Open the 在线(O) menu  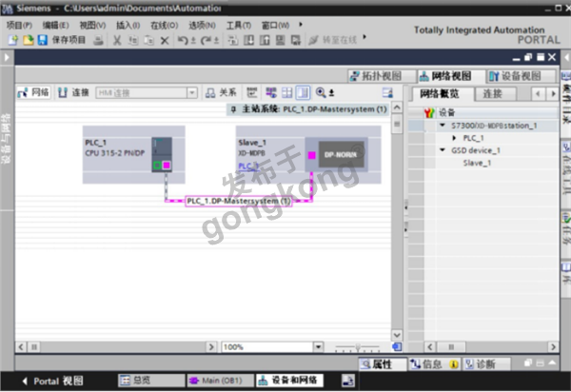pos(165,25)
